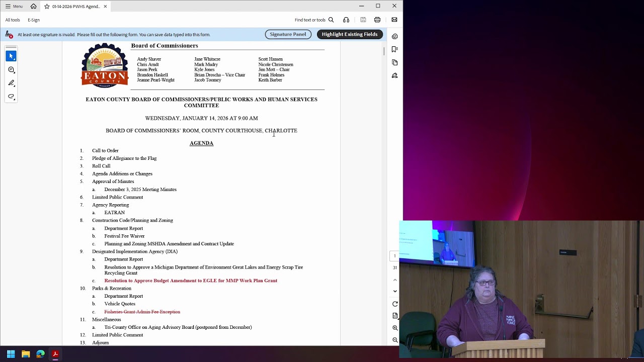644x362 pixels.
Task: Open Windows Start menu
Action: tap(11, 354)
